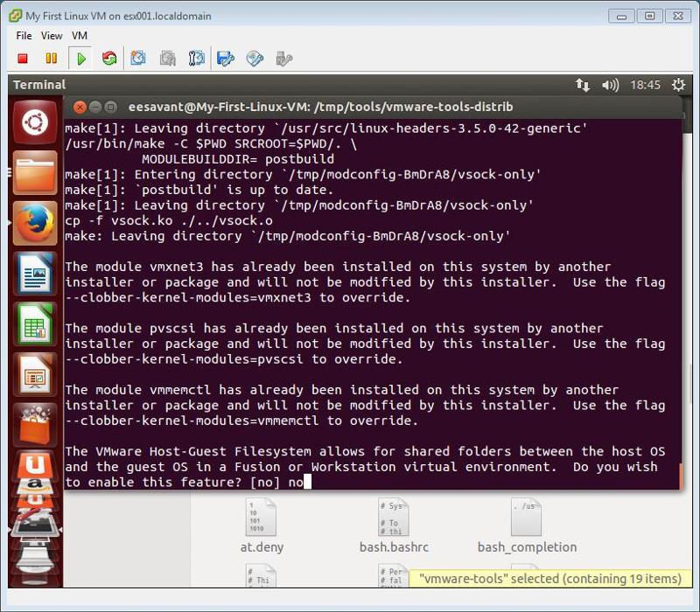Select the at.deny file in Files window
This screenshot has height=612, width=700.
click(x=262, y=526)
